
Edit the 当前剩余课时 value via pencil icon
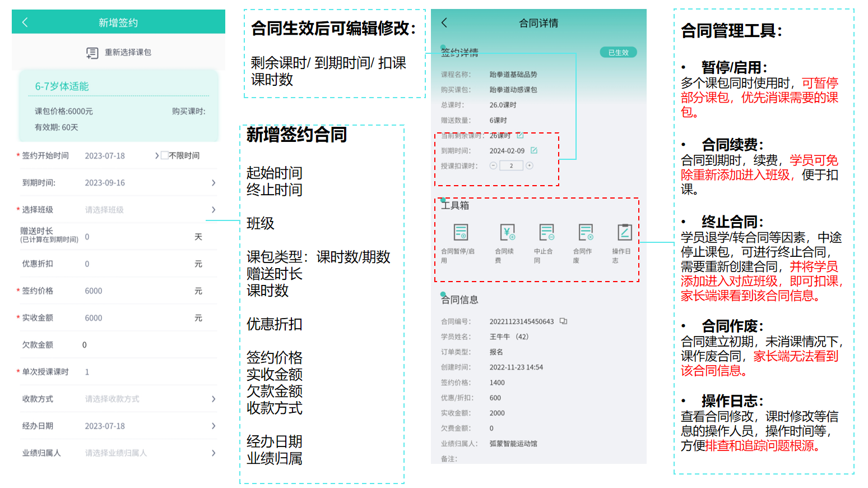coord(520,136)
